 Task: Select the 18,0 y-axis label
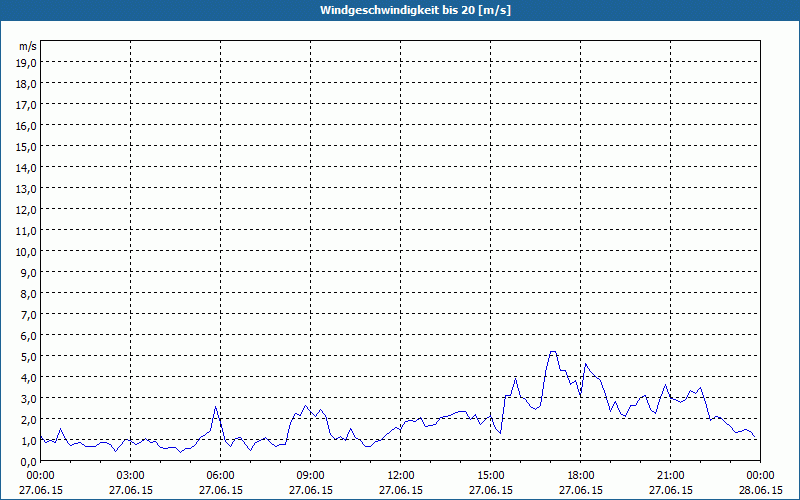[28, 84]
